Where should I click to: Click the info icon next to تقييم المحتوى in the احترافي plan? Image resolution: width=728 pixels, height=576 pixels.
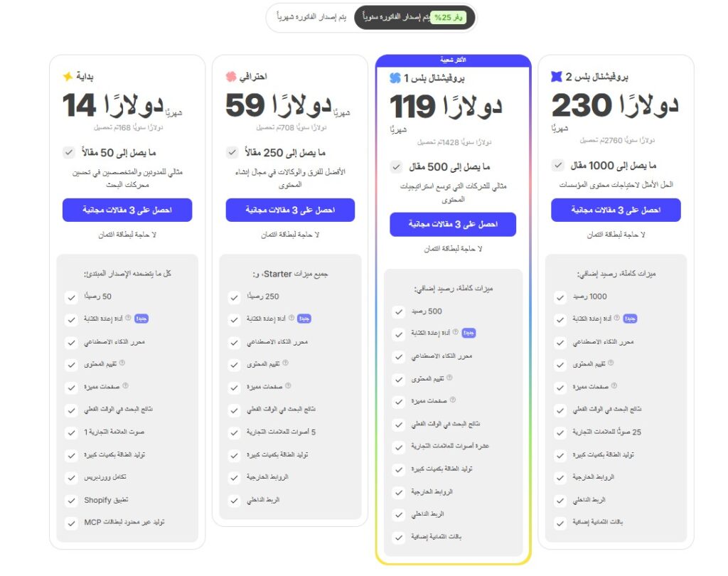tap(286, 363)
